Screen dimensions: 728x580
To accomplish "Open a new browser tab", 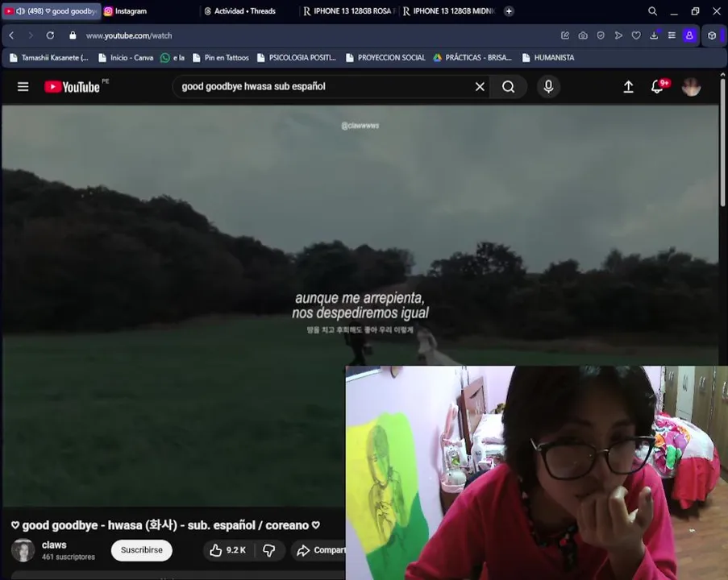I will [x=509, y=11].
